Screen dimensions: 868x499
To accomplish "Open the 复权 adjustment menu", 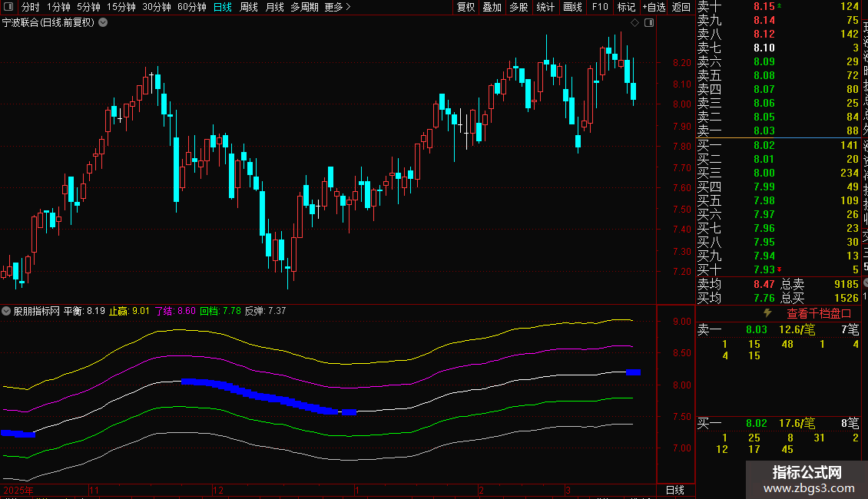I will (x=466, y=7).
